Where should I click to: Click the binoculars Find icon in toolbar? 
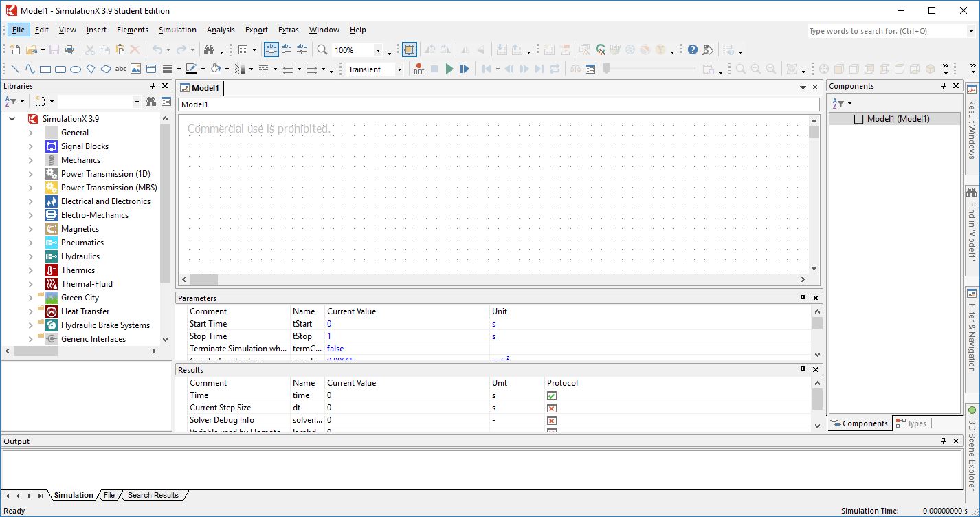209,49
